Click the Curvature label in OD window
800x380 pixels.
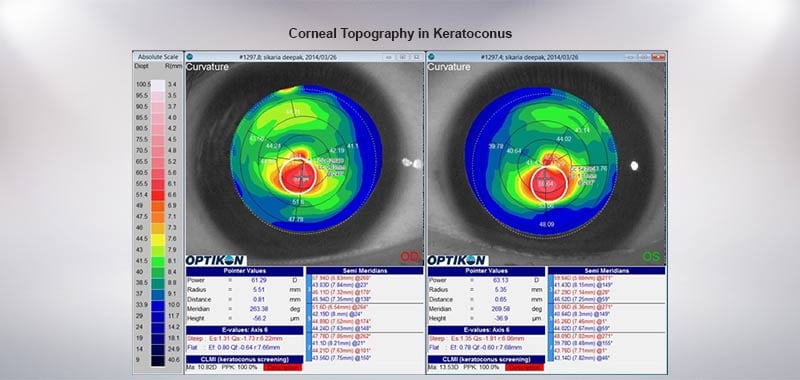click(x=207, y=67)
